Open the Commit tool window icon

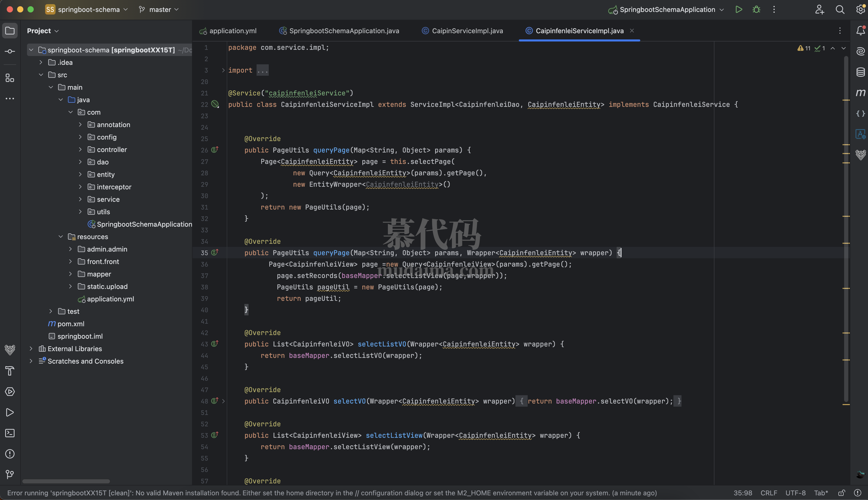pyautogui.click(x=10, y=52)
